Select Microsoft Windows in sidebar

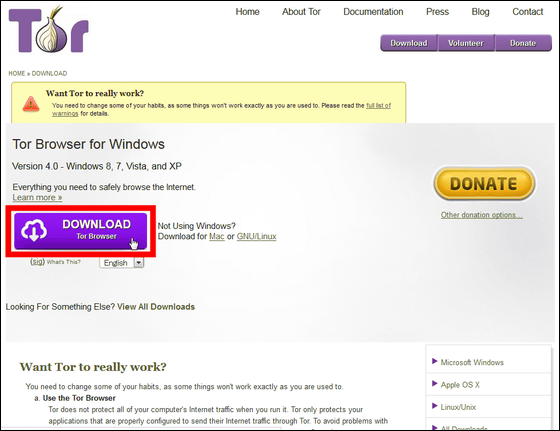(x=472, y=362)
